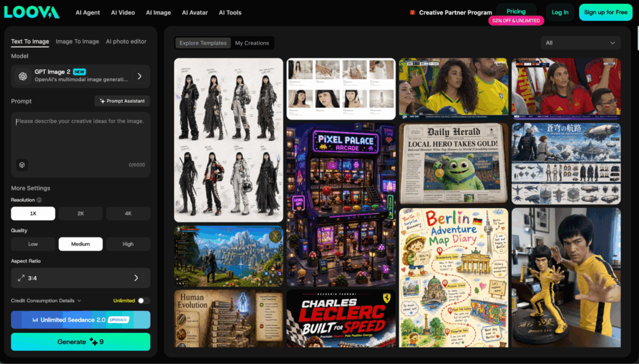Open the Charles Leclerc poster template
Viewport: 639px width, 364px height.
point(341,318)
